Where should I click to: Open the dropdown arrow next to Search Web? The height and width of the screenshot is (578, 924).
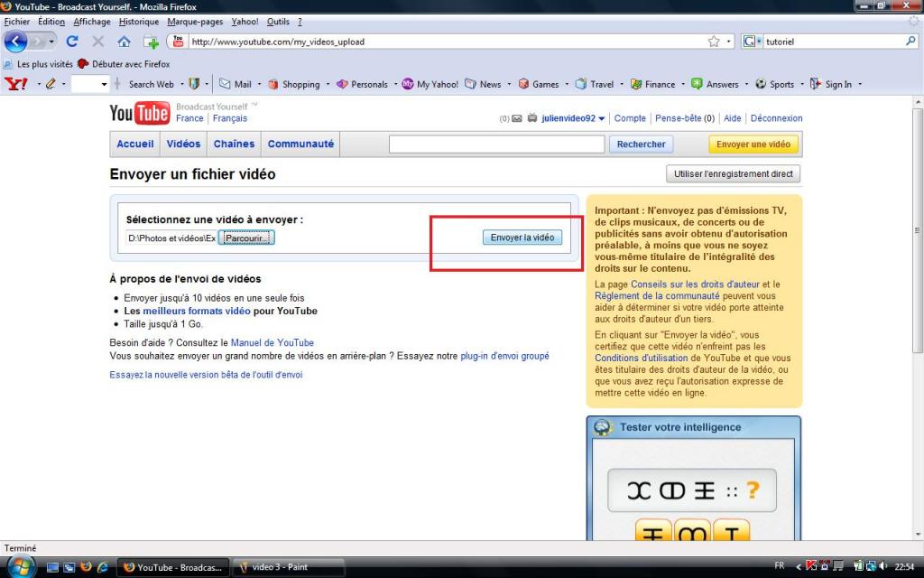(182, 84)
